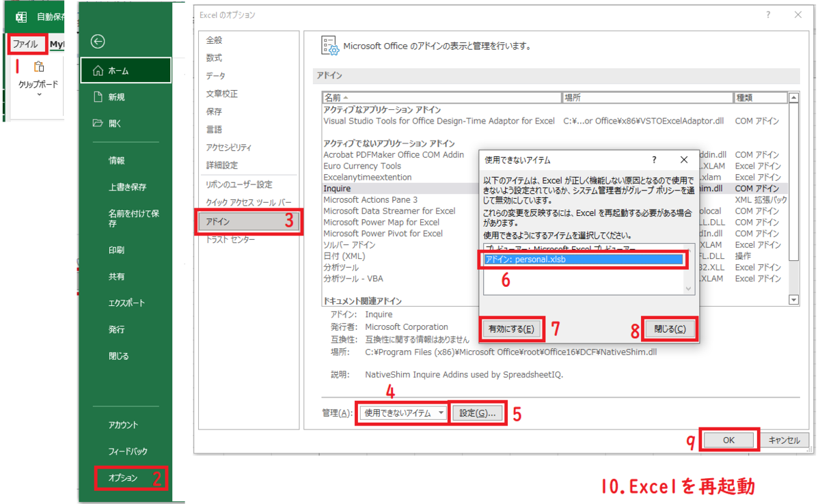Click キャンセル in Excel options dialog

[x=784, y=440]
